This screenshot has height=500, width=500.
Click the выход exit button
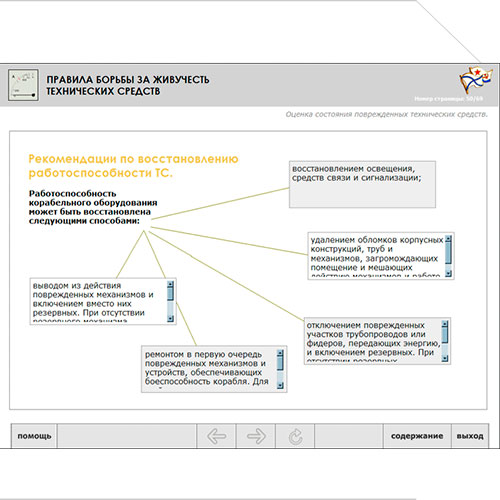click(x=470, y=436)
